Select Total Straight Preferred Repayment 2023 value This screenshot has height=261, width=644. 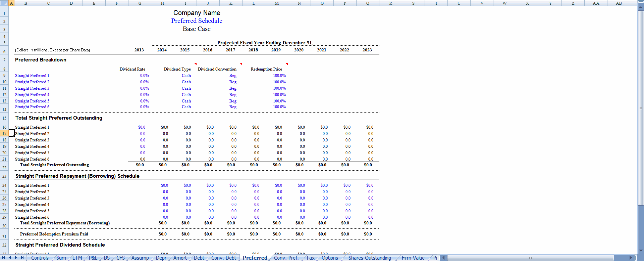[x=368, y=223]
